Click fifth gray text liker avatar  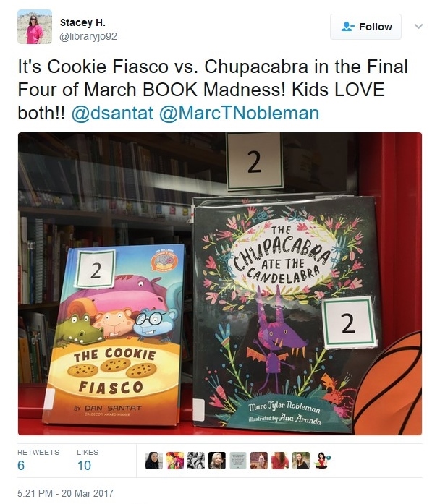coord(238,461)
